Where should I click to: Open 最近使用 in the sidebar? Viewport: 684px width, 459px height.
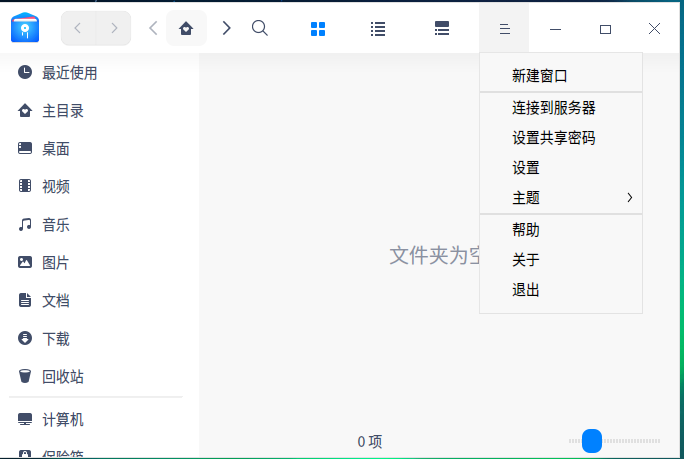tap(69, 73)
